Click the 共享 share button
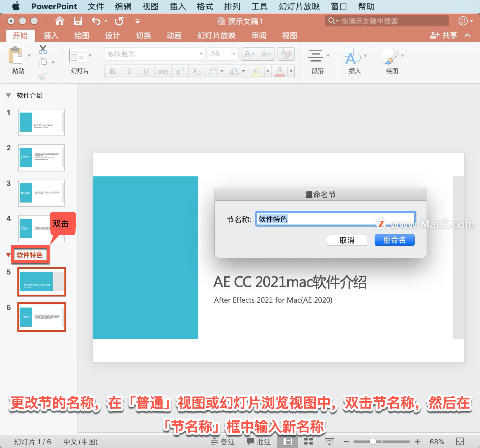This screenshot has width=480, height=448. coord(443,35)
